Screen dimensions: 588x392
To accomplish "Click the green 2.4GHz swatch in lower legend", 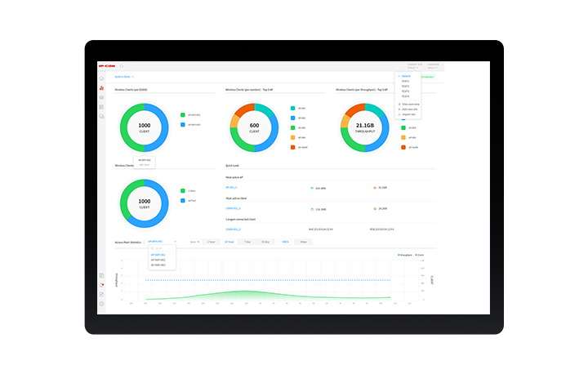I will [x=183, y=191].
